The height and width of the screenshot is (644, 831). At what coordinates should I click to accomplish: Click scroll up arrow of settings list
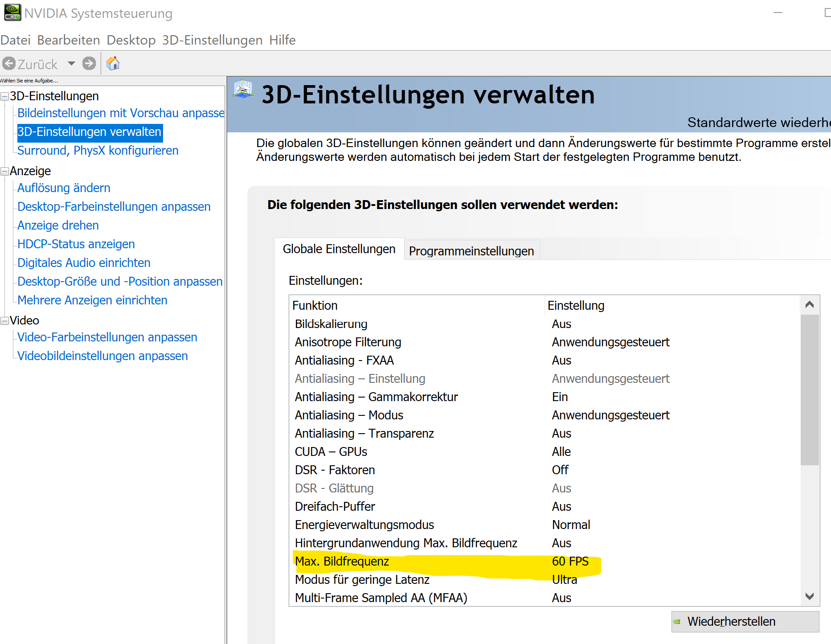coord(810,305)
